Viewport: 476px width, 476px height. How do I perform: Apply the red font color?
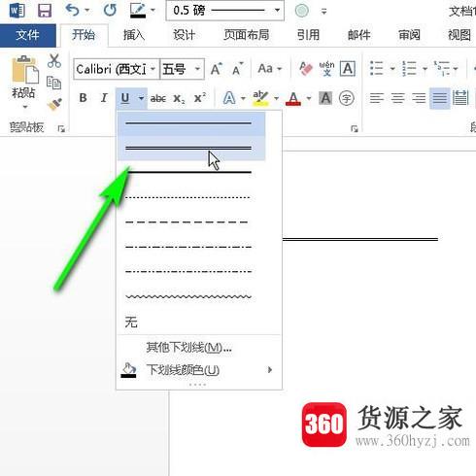(x=293, y=98)
